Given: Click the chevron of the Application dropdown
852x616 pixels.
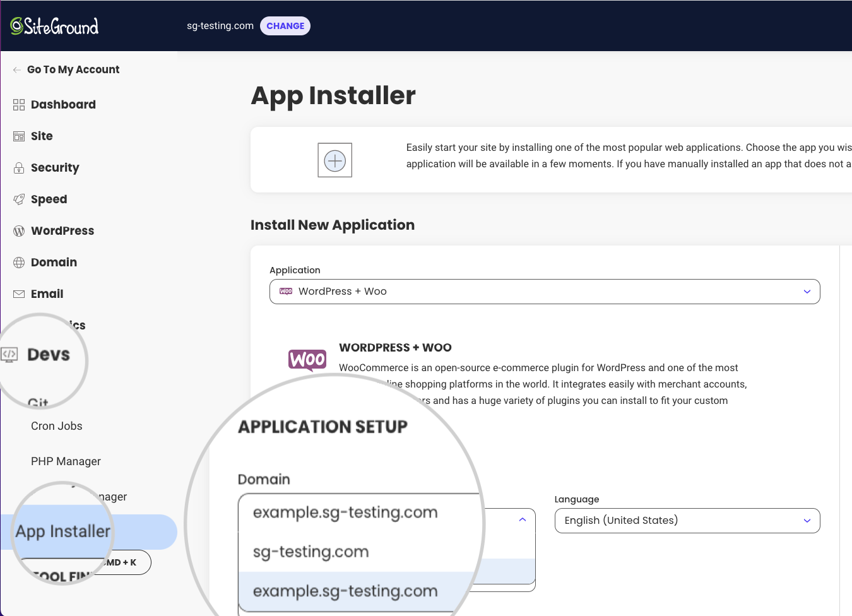Looking at the screenshot, I should pyautogui.click(x=807, y=292).
